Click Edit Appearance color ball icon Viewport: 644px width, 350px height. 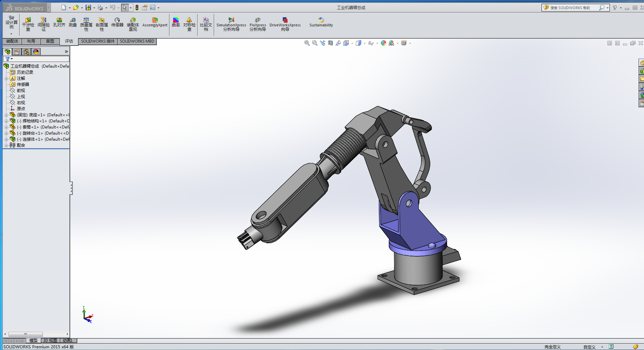coord(383,43)
